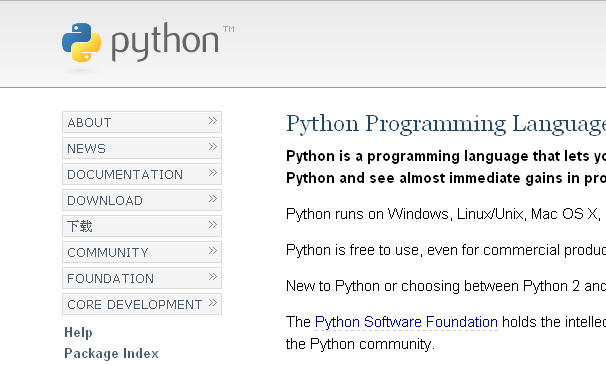The height and width of the screenshot is (365, 606).
Task: Expand the DOWNLOAD chevron arrow
Action: [x=213, y=199]
